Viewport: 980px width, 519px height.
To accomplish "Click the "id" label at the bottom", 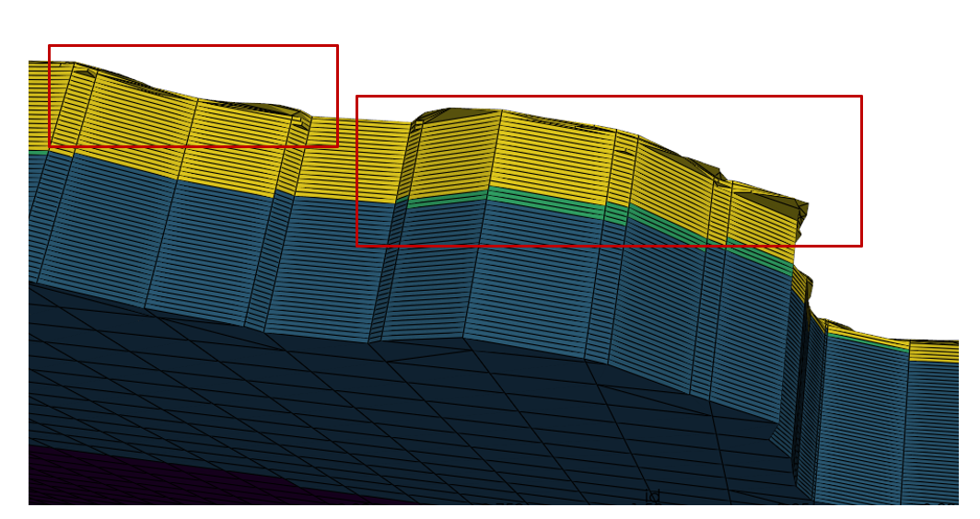I will point(652,497).
